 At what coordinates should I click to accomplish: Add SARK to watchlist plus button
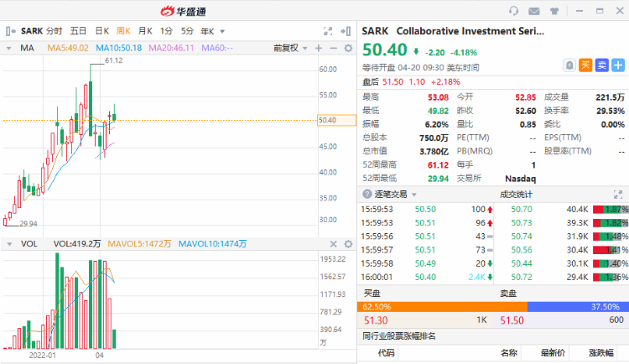[x=618, y=65]
